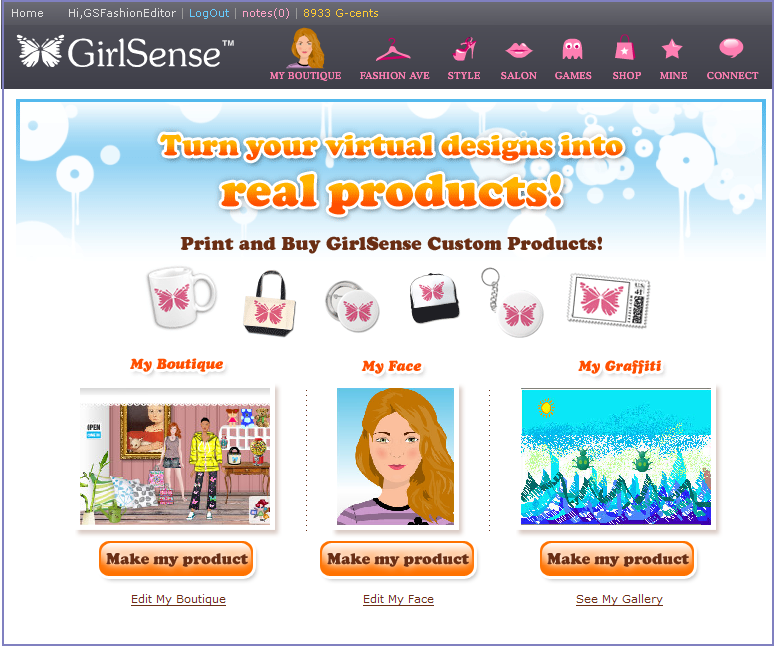
Task: Select the Mine star icon
Action: point(672,49)
